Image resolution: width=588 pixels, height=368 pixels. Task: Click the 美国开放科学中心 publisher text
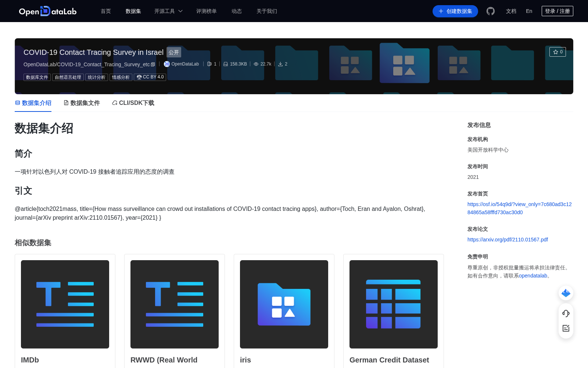[x=488, y=150]
